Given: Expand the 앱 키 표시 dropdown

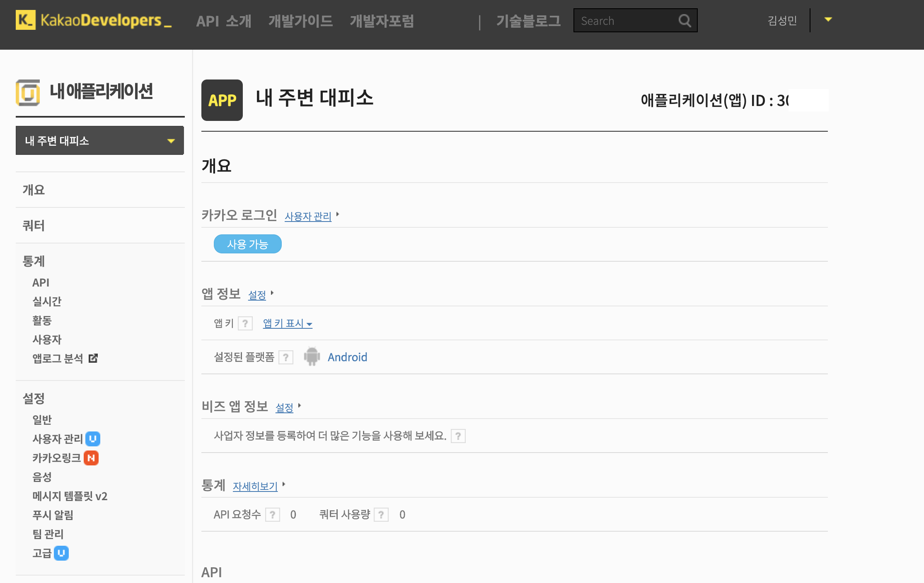Looking at the screenshot, I should [x=288, y=323].
